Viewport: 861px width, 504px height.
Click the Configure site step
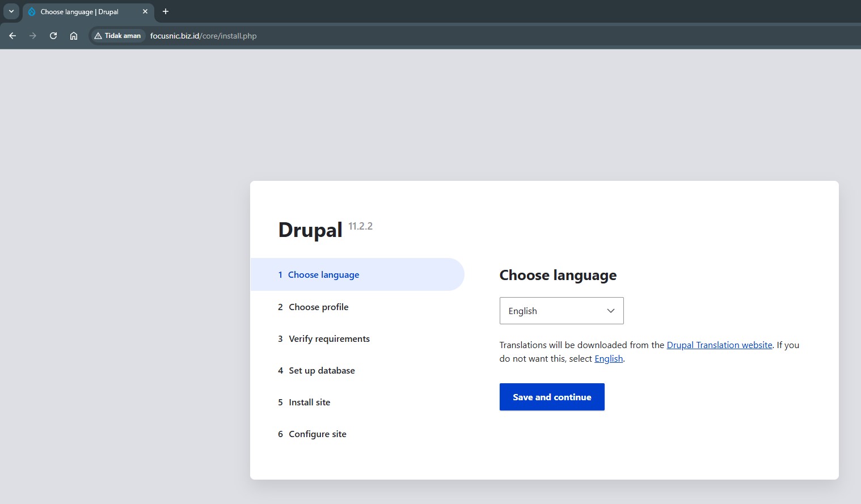317,434
